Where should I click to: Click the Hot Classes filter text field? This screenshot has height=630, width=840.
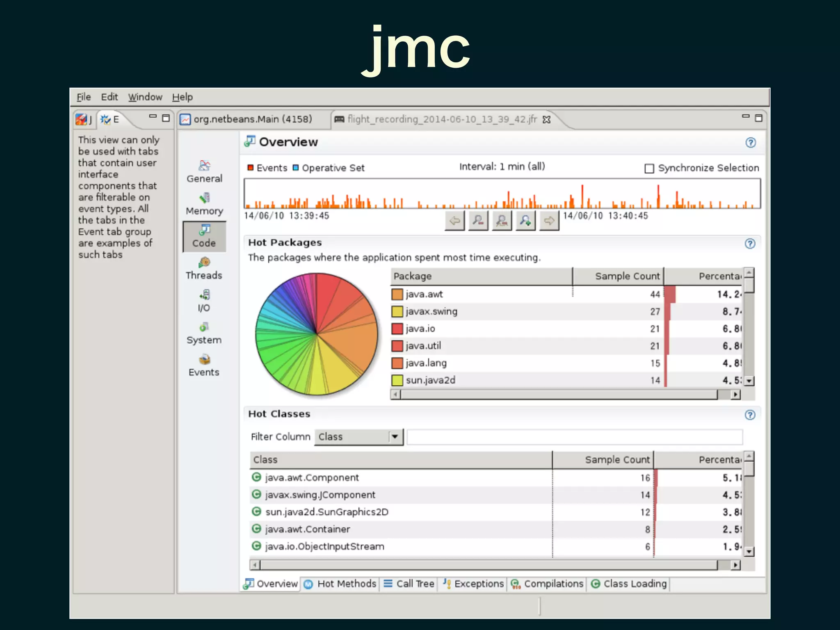click(574, 436)
